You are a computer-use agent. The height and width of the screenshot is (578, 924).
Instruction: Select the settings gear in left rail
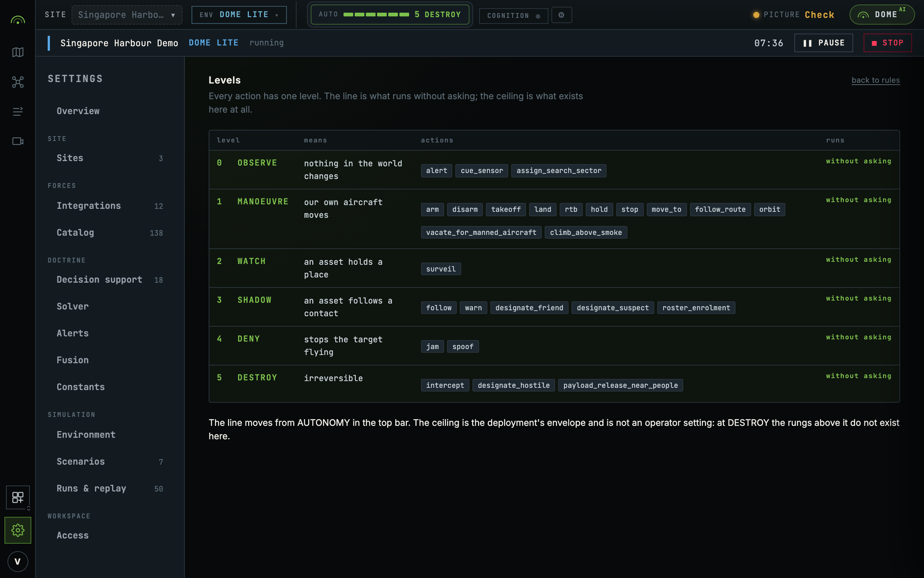[18, 530]
